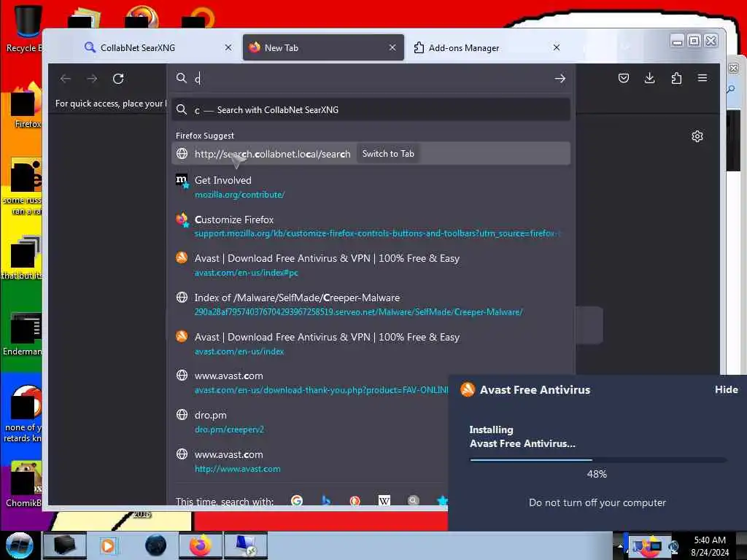Click the '48%' installation progress text

tap(597, 474)
